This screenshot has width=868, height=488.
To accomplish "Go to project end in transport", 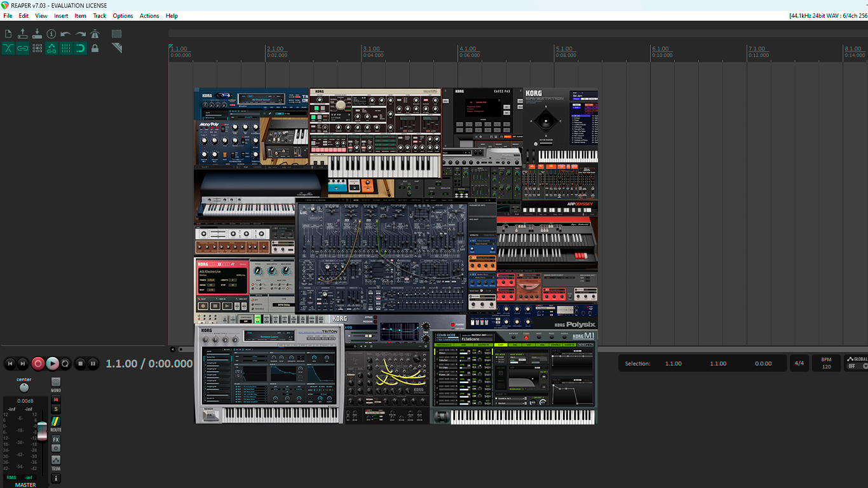I will [x=23, y=363].
